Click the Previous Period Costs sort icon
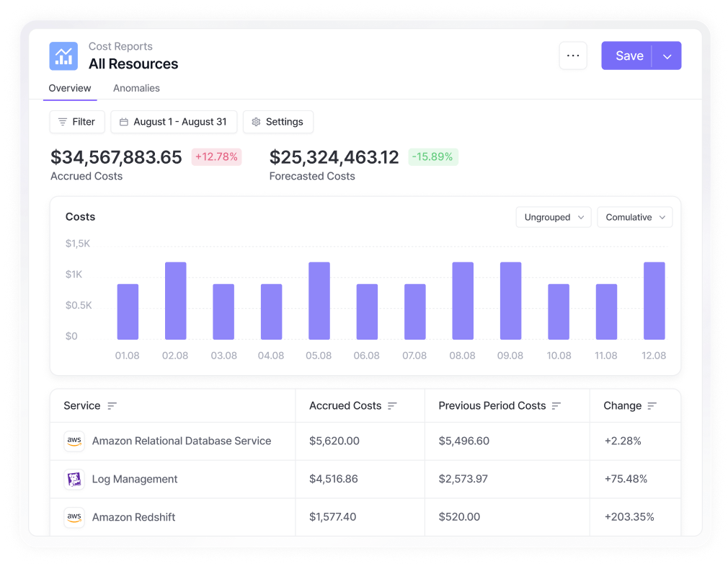Image resolution: width=728 pixels, height=564 pixels. [x=556, y=406]
